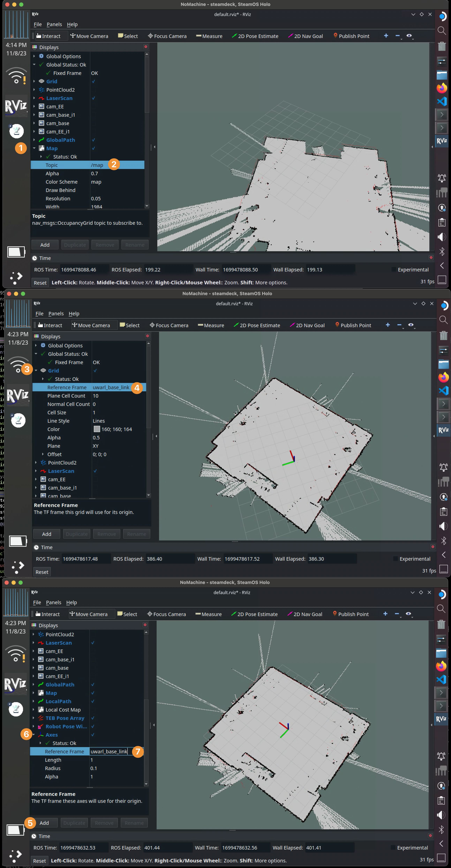Open file manager folder in bottom window dock
Screen dimensions: 451x868
(x=441, y=653)
